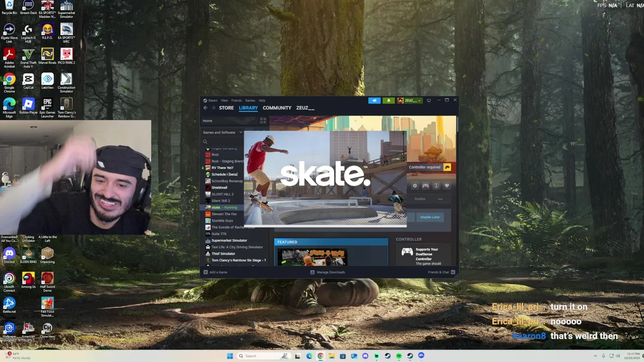
Task: Select Supermarket Simulator in Steam library list
Action: [226, 240]
